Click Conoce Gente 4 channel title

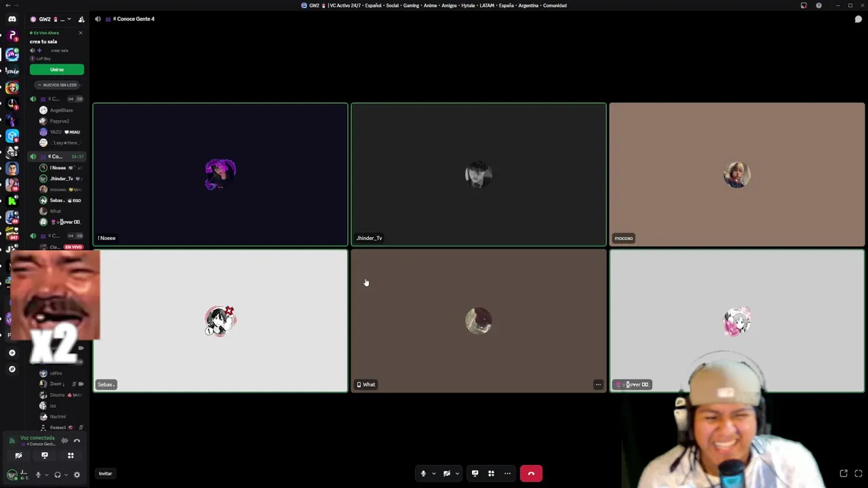134,19
